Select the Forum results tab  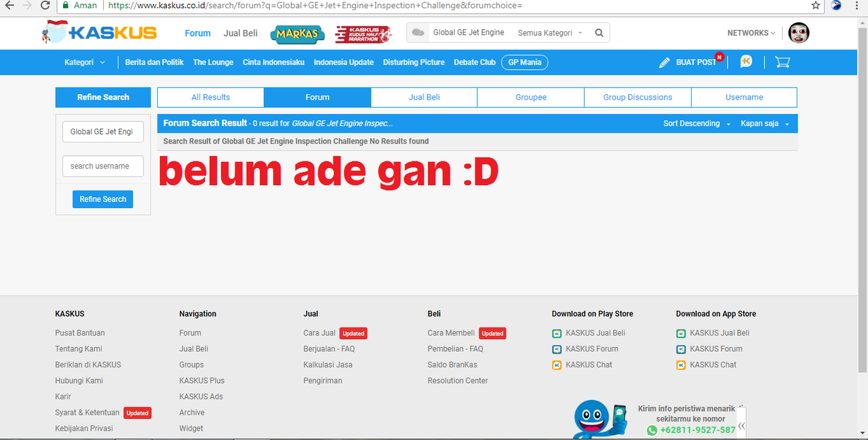click(x=317, y=98)
